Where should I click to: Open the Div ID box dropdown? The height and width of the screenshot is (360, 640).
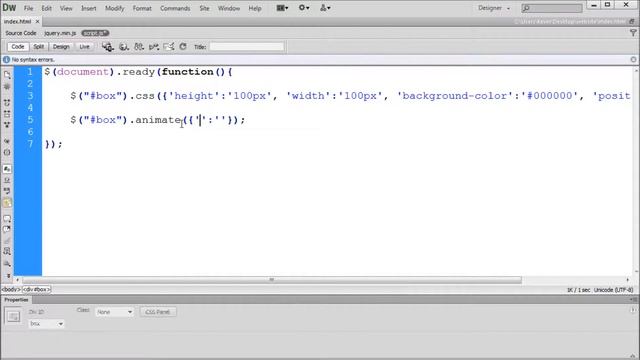(46, 324)
